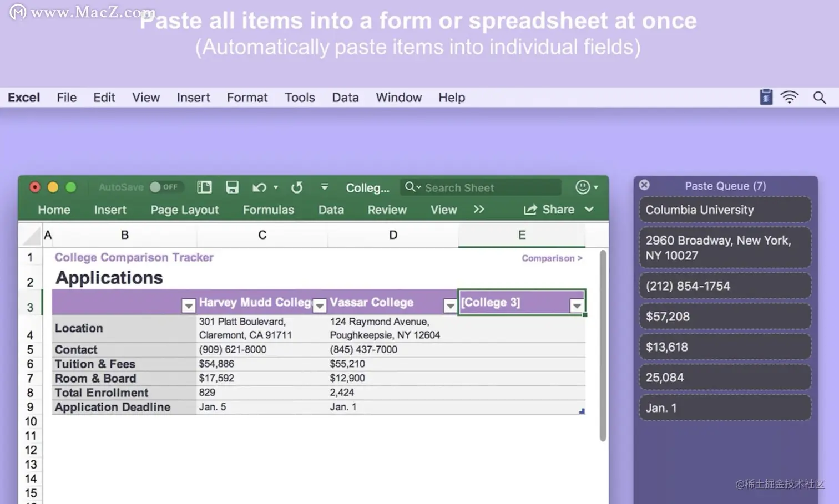Open filter dropdown for [College 3]
Image resolution: width=839 pixels, height=504 pixels.
[577, 306]
